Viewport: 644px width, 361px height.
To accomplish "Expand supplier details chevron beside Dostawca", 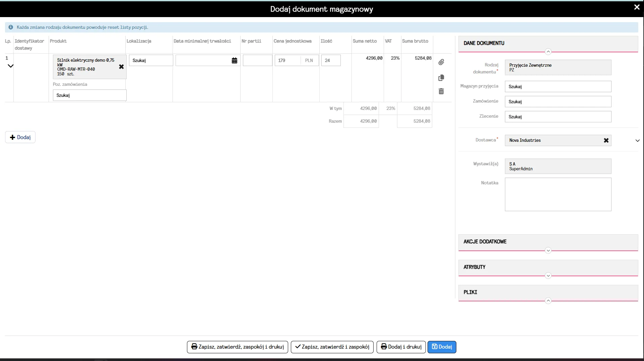I will 637,141.
